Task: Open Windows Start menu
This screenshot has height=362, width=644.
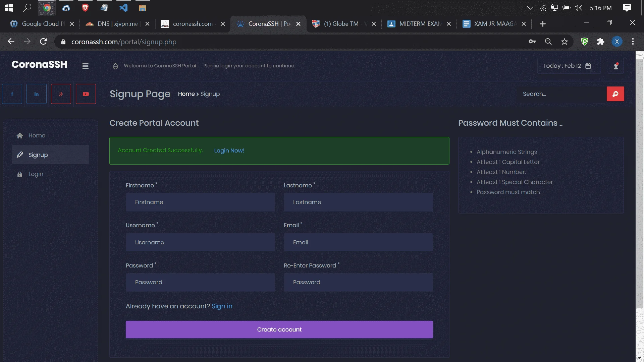Action: pyautogui.click(x=9, y=7)
